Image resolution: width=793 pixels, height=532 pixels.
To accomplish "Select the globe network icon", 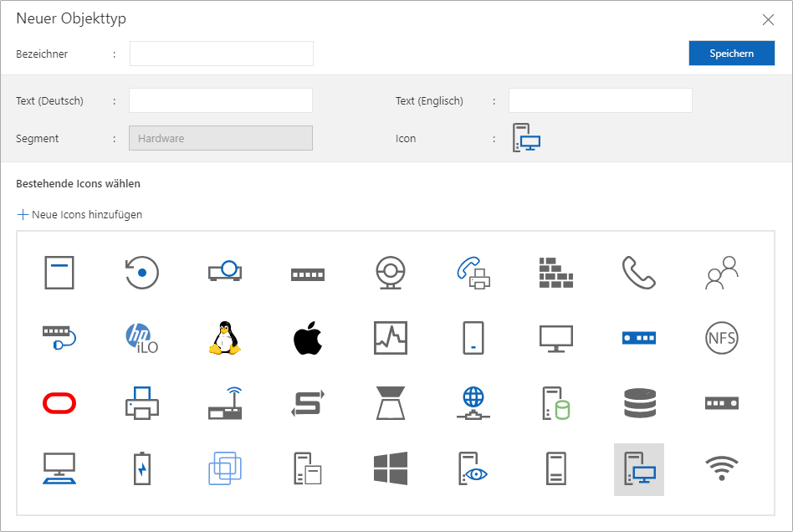I will point(473,403).
